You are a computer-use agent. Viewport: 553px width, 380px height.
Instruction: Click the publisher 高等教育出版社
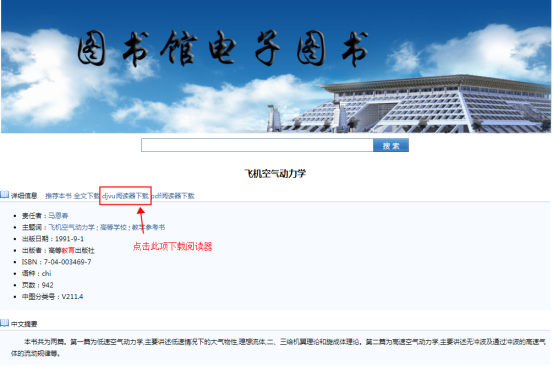point(72,251)
